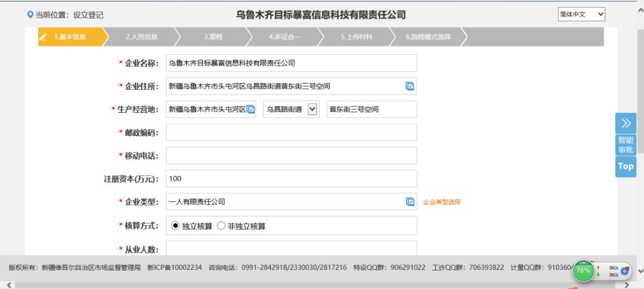Image resolution: width=644 pixels, height=289 pixels.
Task: Click the green 76% speed indicator circle
Action: click(583, 270)
